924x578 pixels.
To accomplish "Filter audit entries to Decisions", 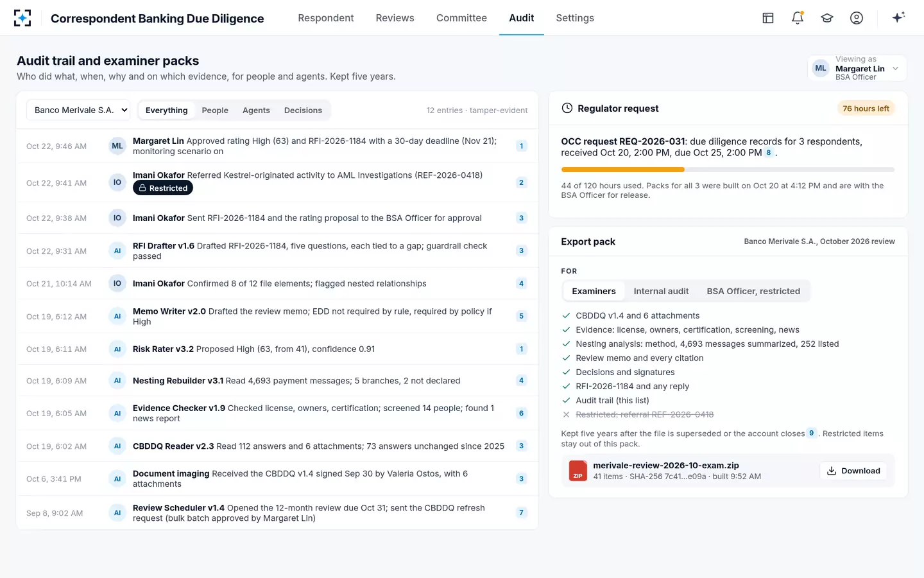I will click(x=303, y=110).
